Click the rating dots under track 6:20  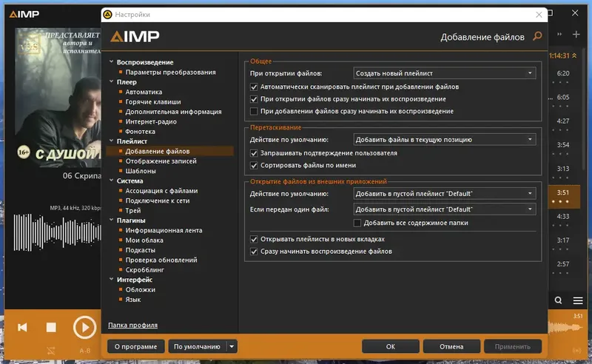(x=560, y=82)
